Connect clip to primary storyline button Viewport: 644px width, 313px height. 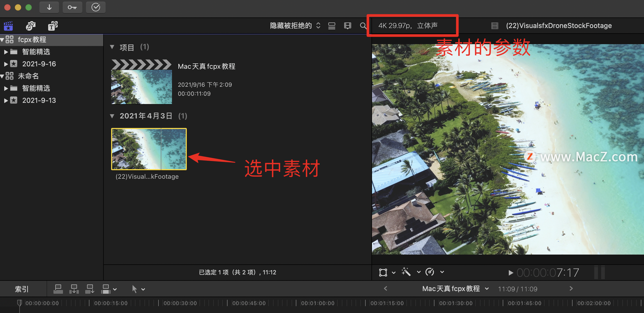[58, 289]
